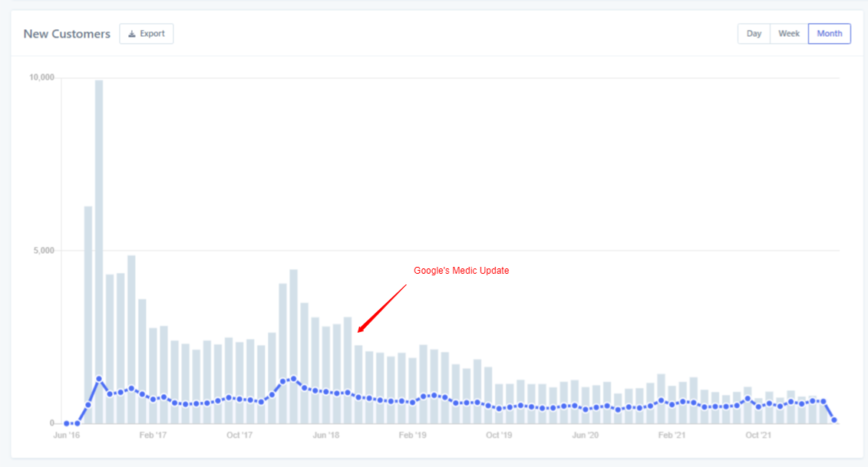Click the Jun '18 axis label
This screenshot has height=467, width=868.
pos(326,436)
